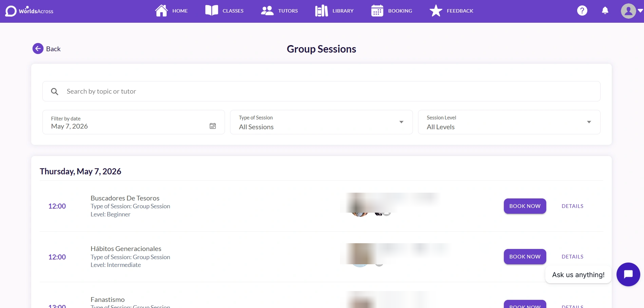The height and width of the screenshot is (308, 644).
Task: Focus the Search by topic or tutor field
Action: [x=321, y=91]
